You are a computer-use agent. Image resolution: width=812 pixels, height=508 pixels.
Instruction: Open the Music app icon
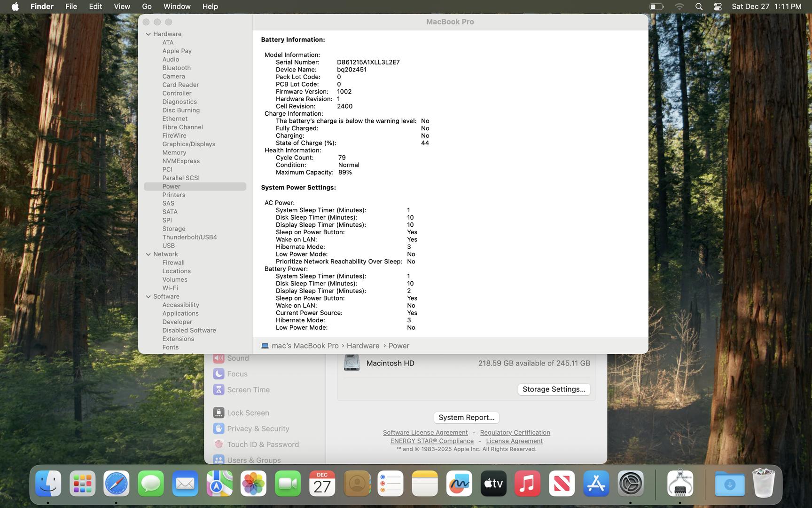[527, 484]
